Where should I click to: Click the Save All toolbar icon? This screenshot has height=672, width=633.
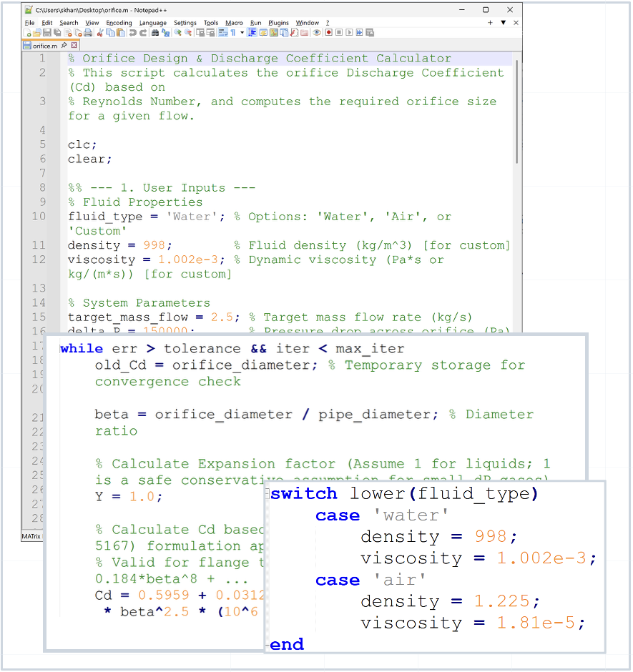(57, 33)
